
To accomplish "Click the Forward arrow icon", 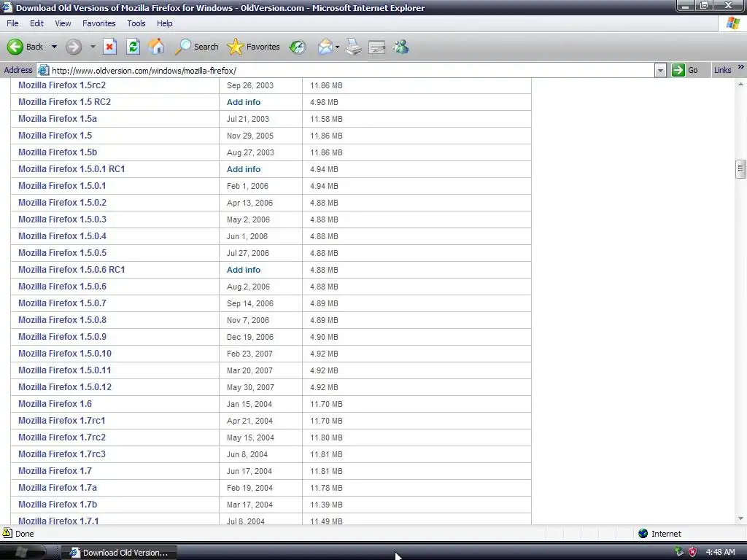I will coord(74,47).
